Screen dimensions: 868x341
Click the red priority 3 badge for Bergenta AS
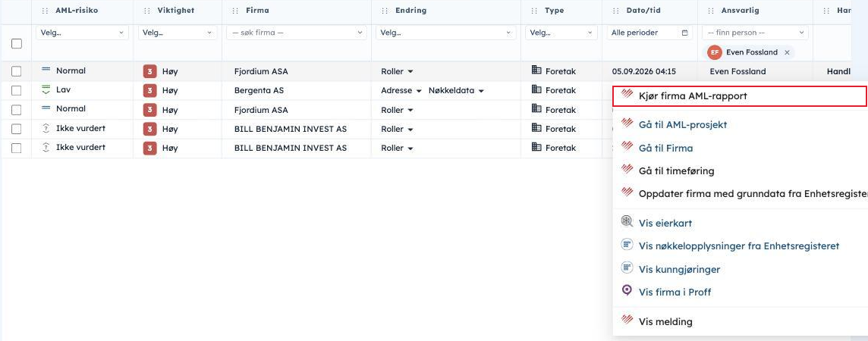pyautogui.click(x=149, y=90)
